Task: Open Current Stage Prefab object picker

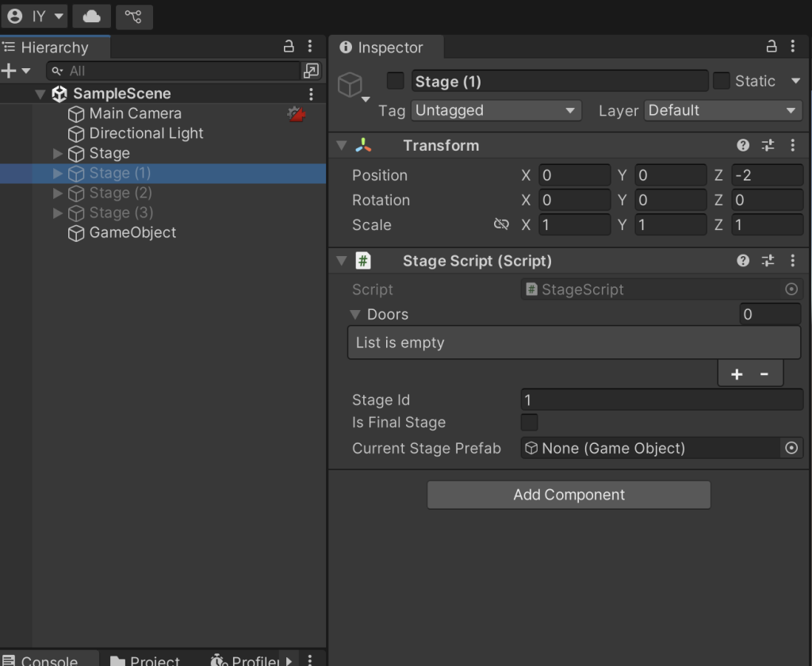Action: [791, 448]
